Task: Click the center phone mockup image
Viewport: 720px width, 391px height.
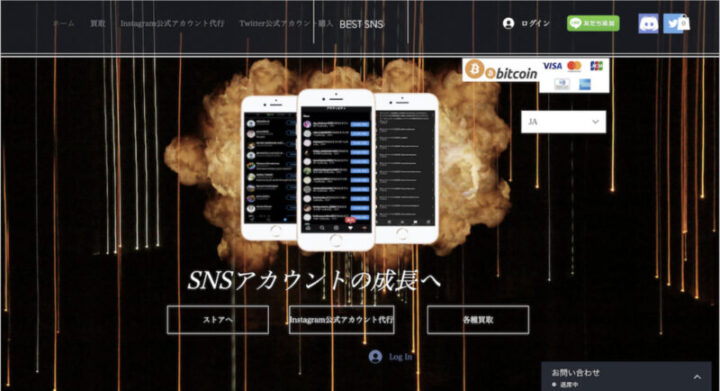Action: [x=336, y=170]
